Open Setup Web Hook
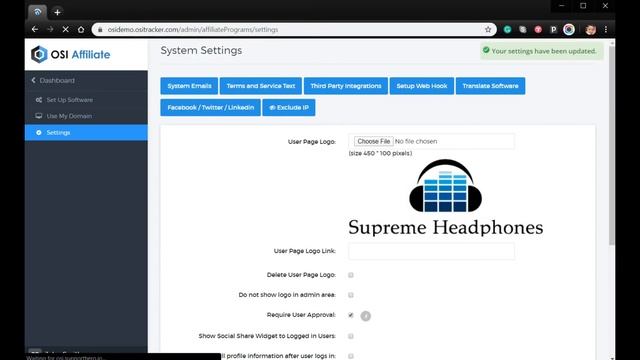Screen dimensions: 640x360 pos(422,86)
